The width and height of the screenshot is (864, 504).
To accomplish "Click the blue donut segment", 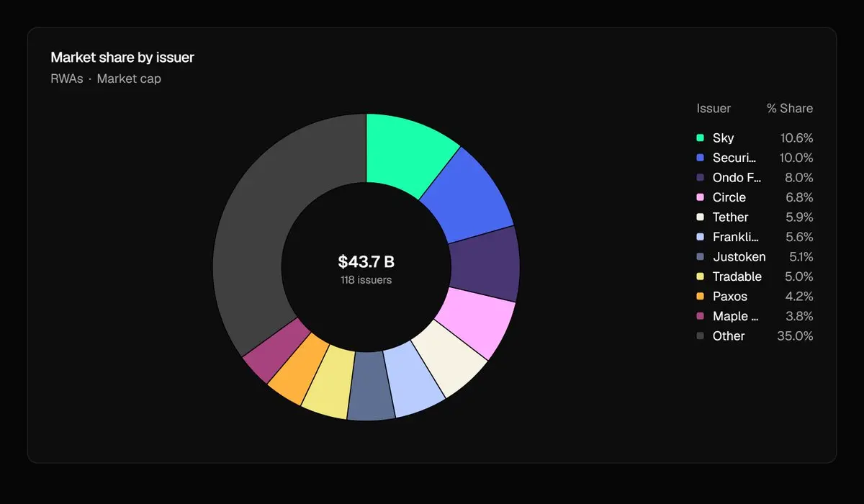I will click(468, 194).
